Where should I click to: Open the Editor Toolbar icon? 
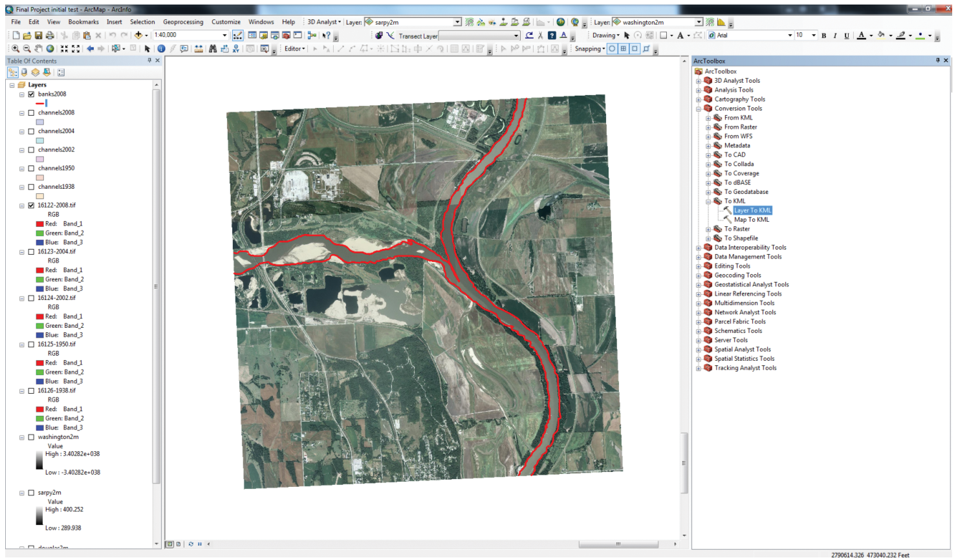pyautogui.click(x=237, y=35)
